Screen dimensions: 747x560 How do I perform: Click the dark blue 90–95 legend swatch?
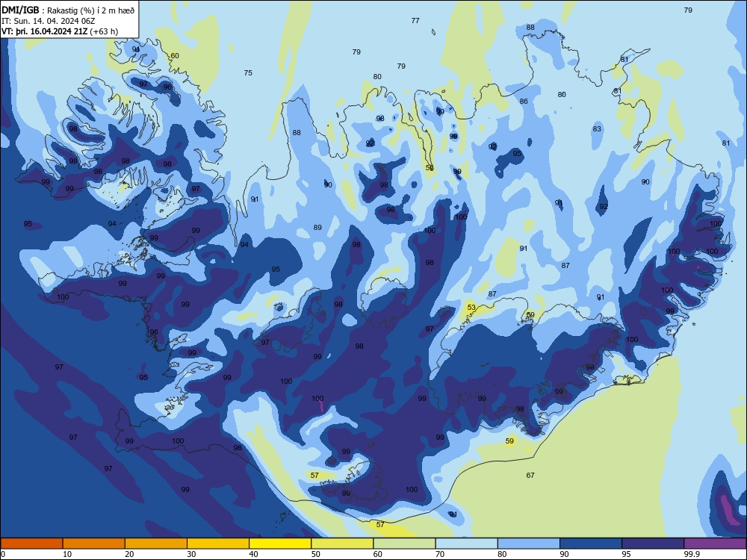click(591, 544)
